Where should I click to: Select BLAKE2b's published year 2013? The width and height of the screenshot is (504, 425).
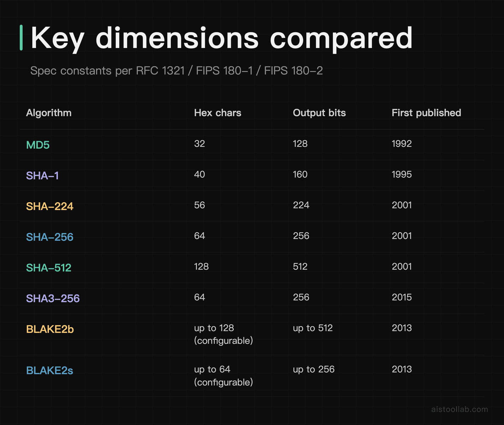tap(402, 328)
